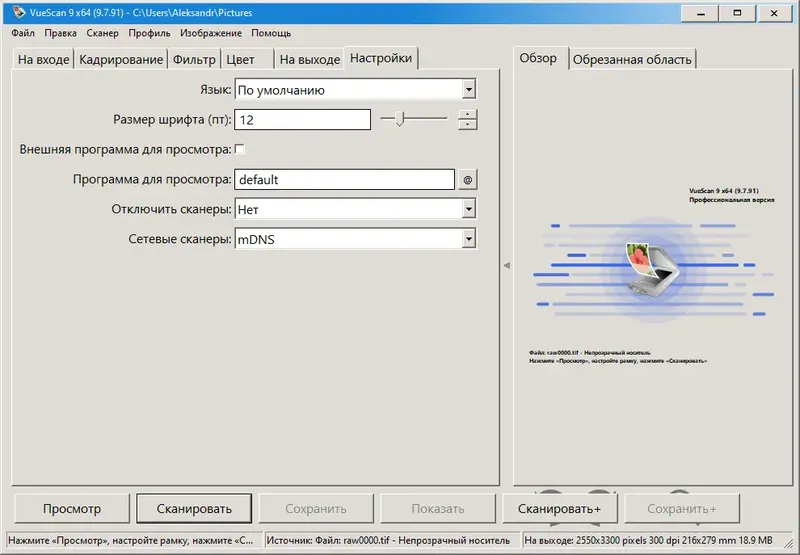Open the Помощь menu
The image size is (800, 555).
click(271, 33)
